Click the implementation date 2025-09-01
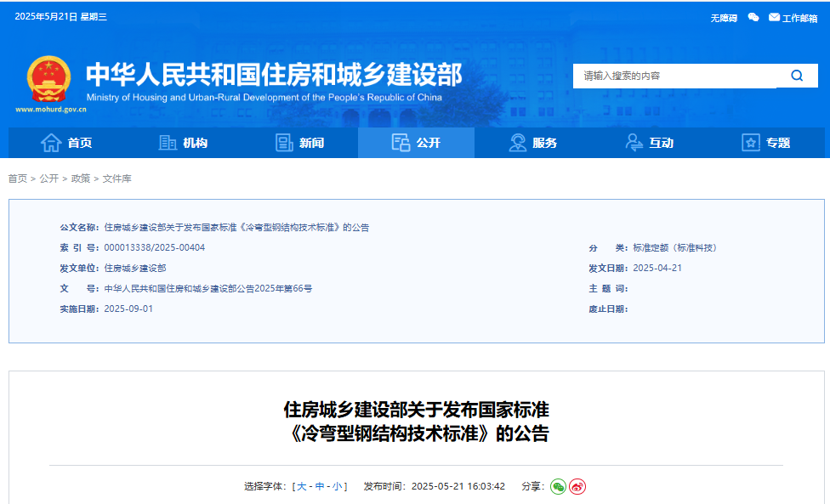 (x=128, y=309)
